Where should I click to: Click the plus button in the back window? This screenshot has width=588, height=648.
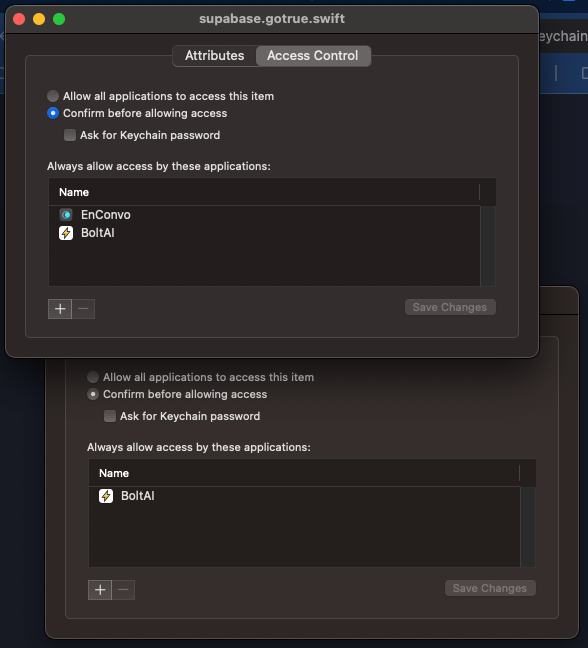[100, 590]
